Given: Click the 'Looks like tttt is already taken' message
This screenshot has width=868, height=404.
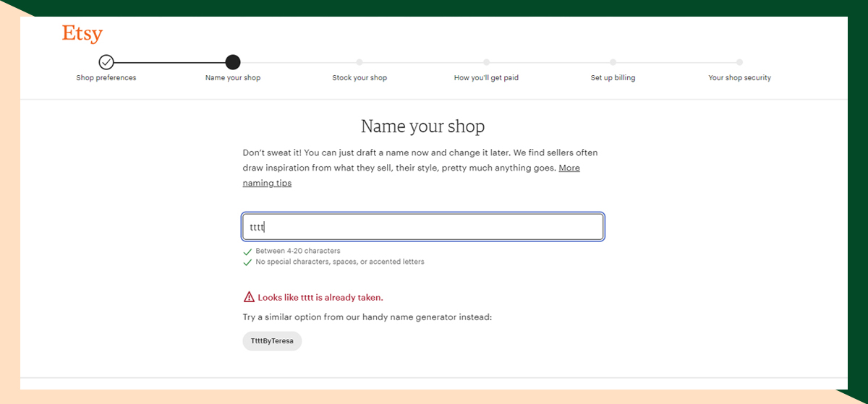Looking at the screenshot, I should point(320,298).
